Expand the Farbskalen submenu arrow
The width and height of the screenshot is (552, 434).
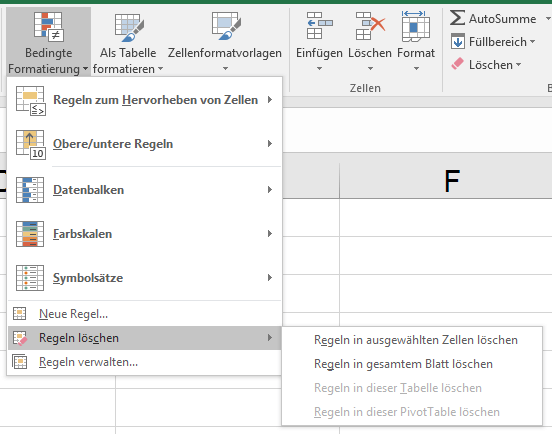tap(270, 234)
